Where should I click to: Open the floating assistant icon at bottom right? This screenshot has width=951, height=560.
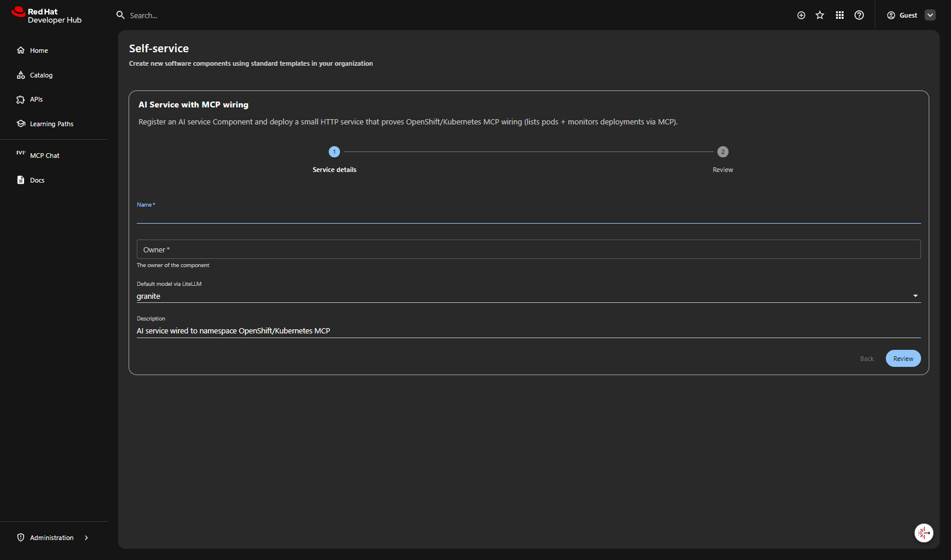tap(924, 533)
